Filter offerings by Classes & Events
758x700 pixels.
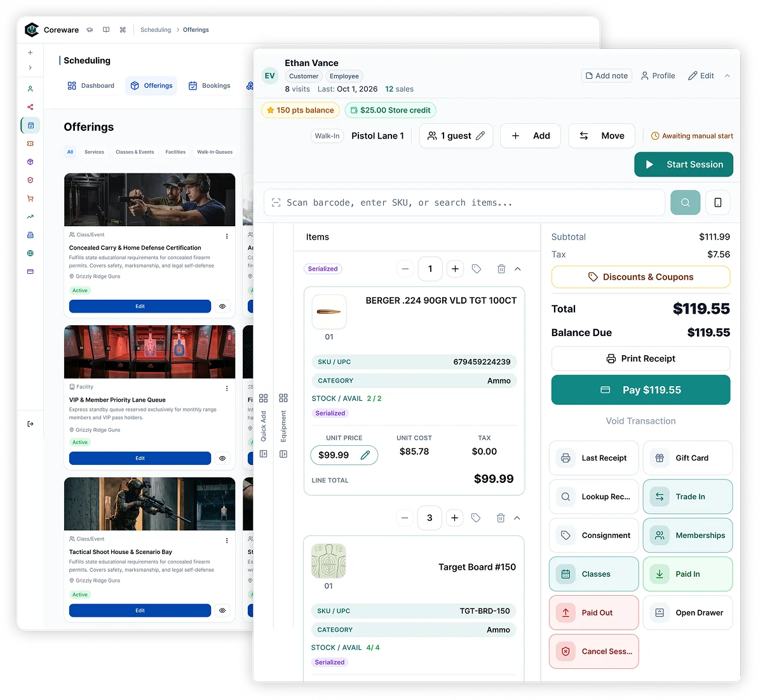(135, 152)
